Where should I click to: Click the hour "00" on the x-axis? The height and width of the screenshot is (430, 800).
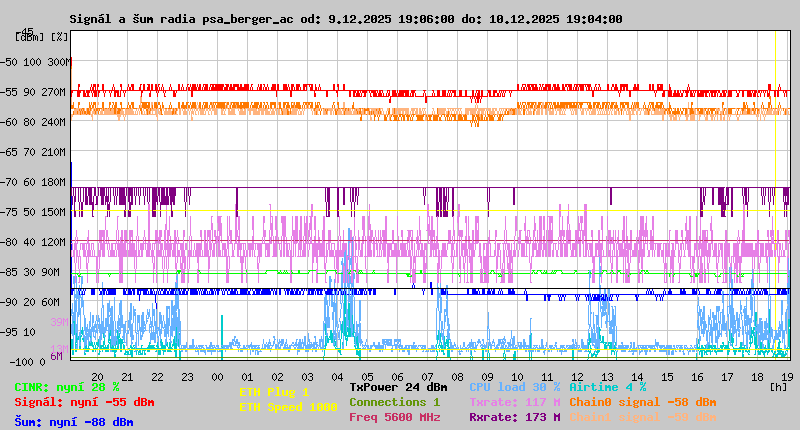(217, 377)
